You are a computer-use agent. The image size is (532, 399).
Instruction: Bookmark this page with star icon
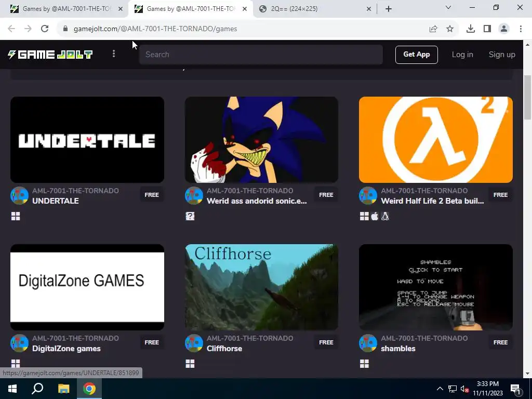point(450,29)
